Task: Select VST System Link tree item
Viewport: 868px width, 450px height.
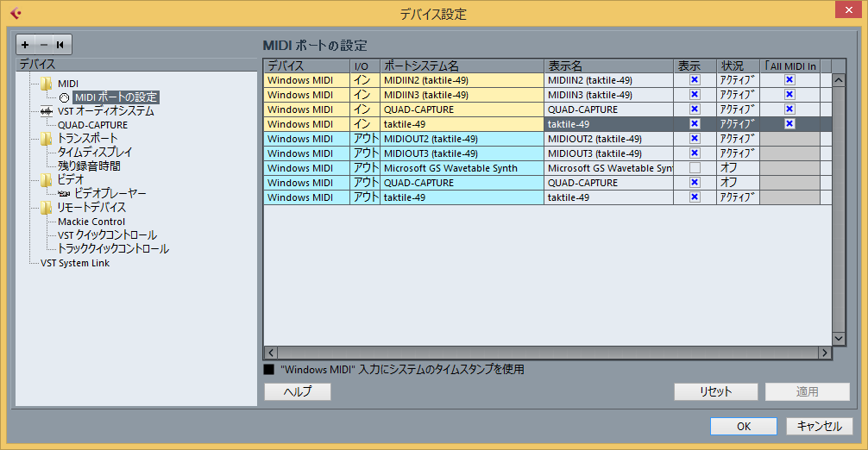Action: (75, 263)
